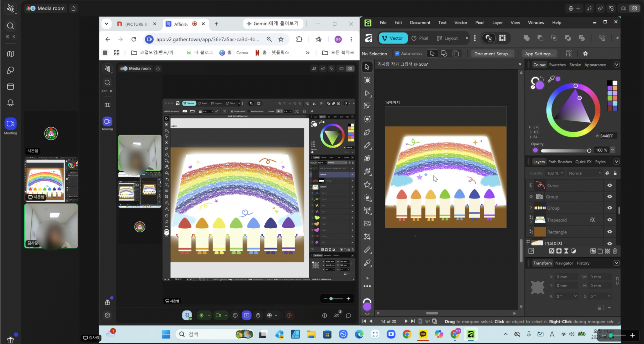The height and width of the screenshot is (344, 644).
Task: Click the layer FX icon in Layers footer
Action: (x=552, y=251)
